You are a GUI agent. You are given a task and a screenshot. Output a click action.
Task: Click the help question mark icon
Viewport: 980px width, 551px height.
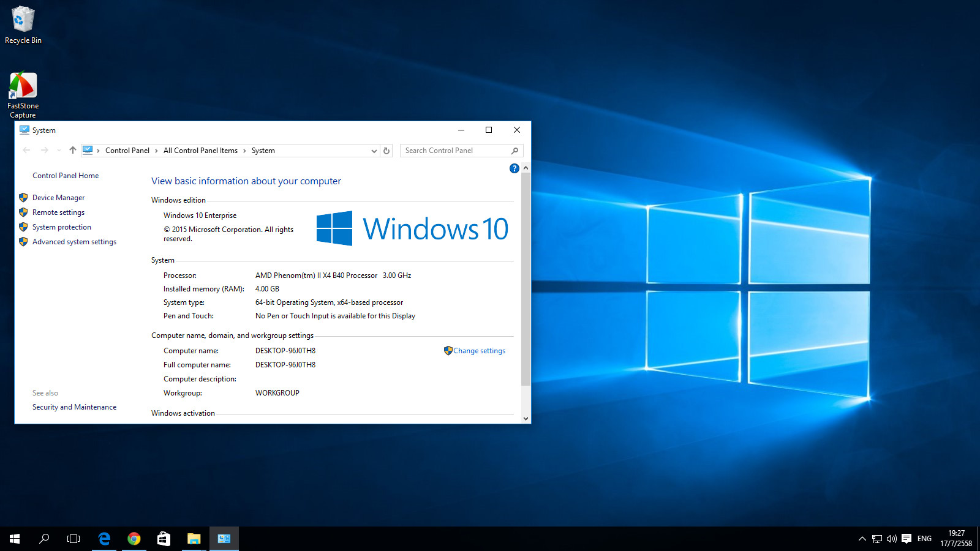(x=514, y=168)
